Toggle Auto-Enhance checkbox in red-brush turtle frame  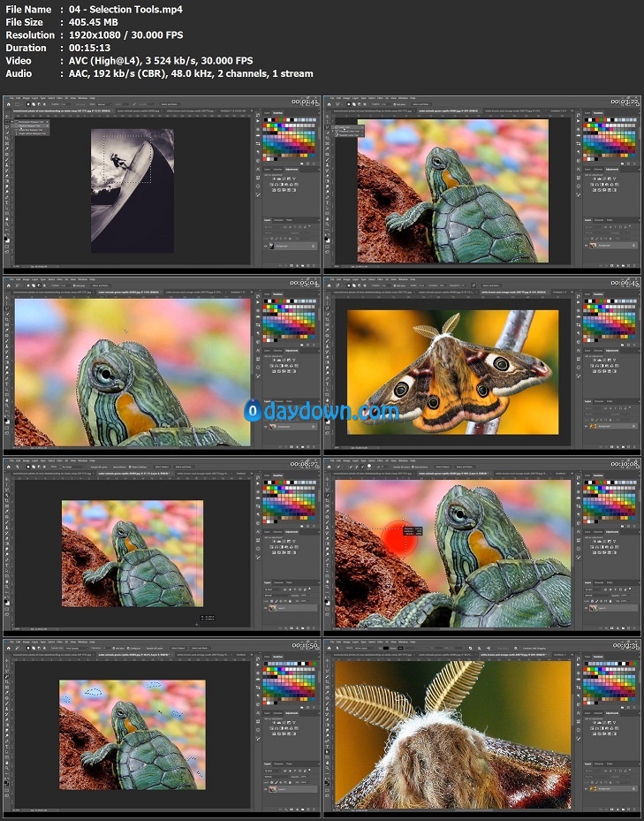pos(411,466)
